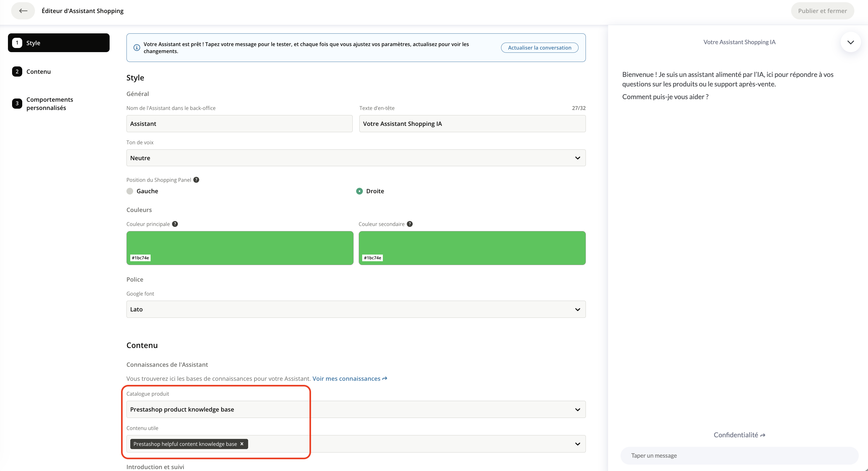The width and height of the screenshot is (868, 471).
Task: Click the Actualiser la conversation button
Action: coord(539,48)
